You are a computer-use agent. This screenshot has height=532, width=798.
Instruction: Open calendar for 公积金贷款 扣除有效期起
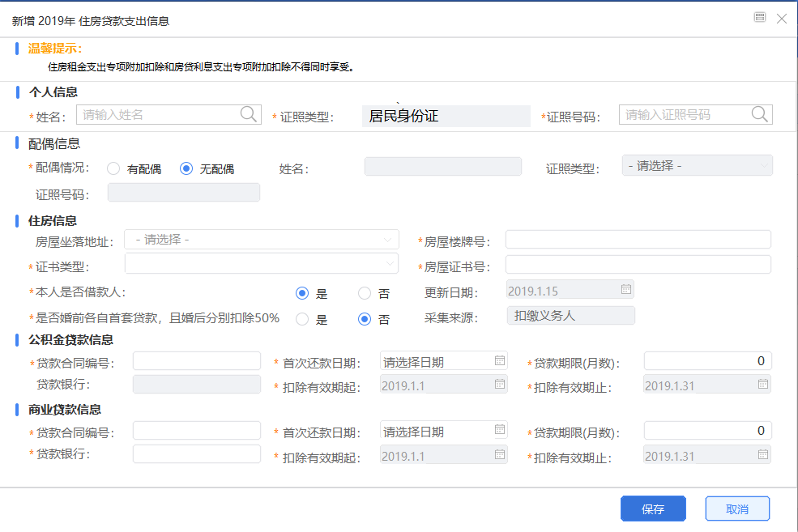[500, 384]
